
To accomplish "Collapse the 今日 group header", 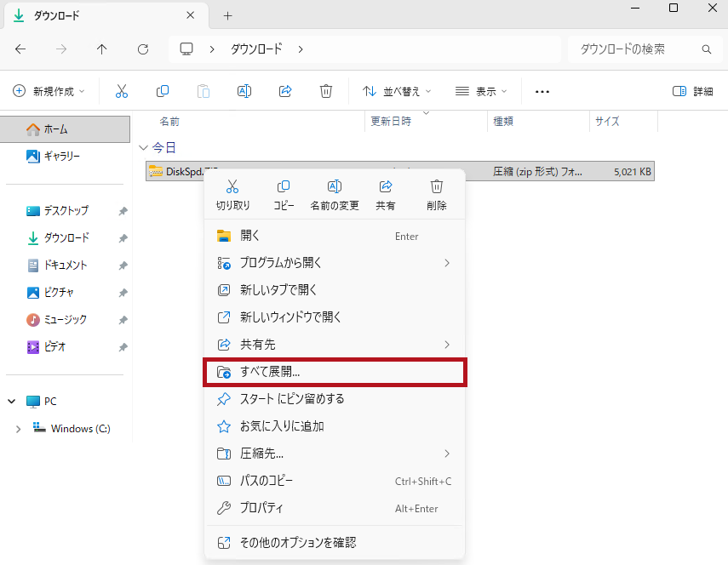I will pos(143,147).
